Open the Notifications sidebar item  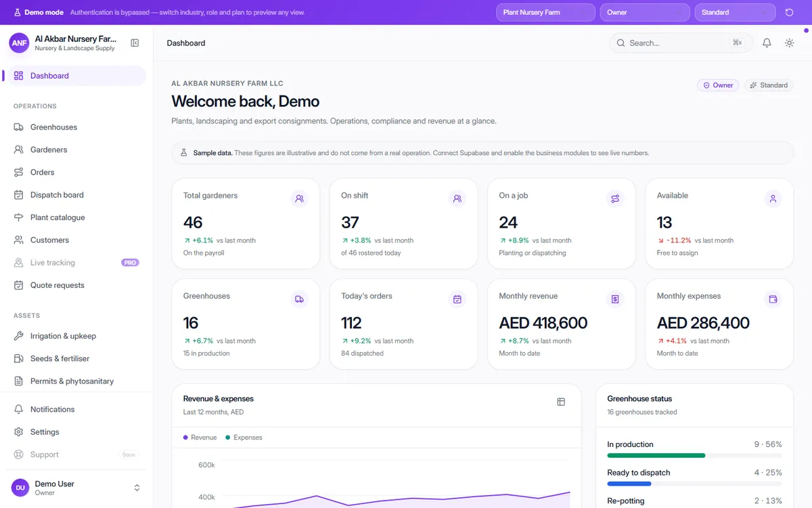tap(76, 409)
